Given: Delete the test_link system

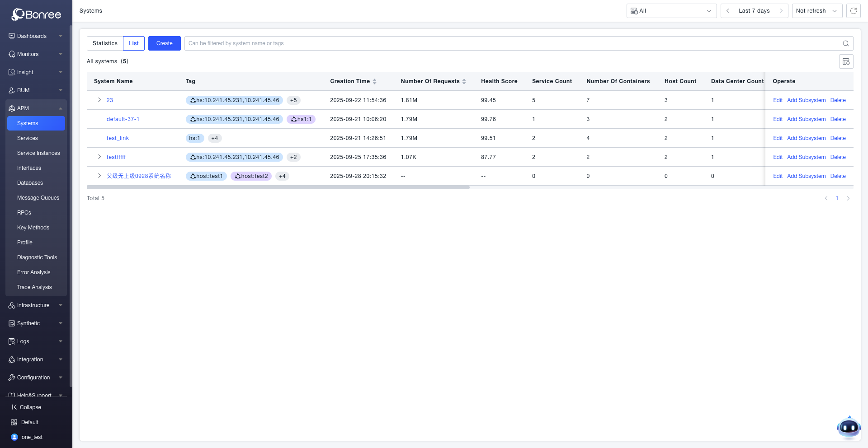Looking at the screenshot, I should click(x=838, y=138).
